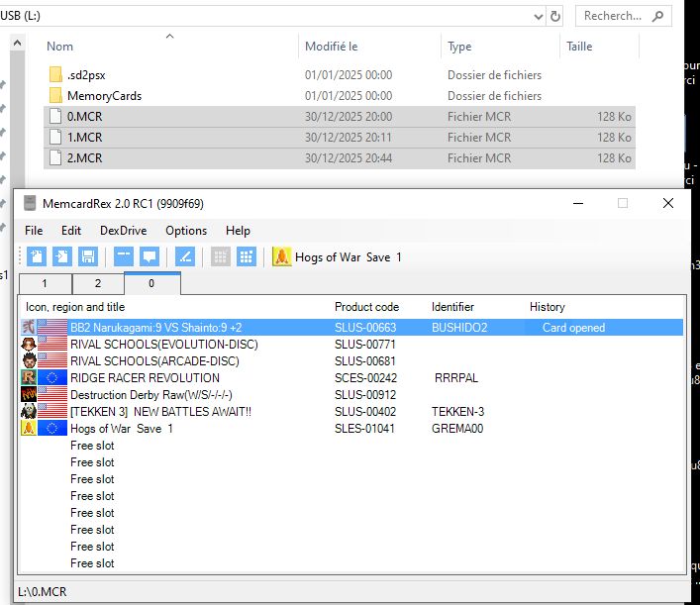This screenshot has height=605, width=700.
Task: Click the 1.MCR file icon in Explorer
Action: point(55,137)
